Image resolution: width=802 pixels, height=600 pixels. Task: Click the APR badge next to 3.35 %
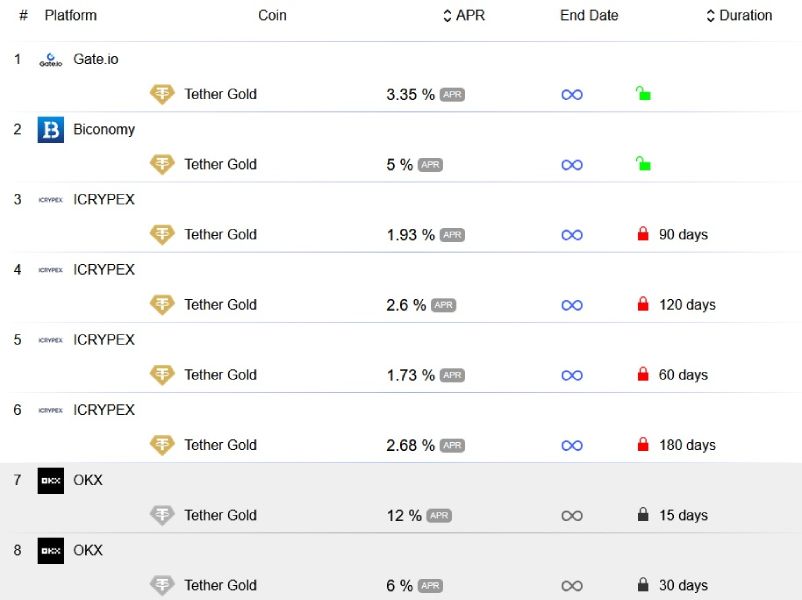coord(452,95)
